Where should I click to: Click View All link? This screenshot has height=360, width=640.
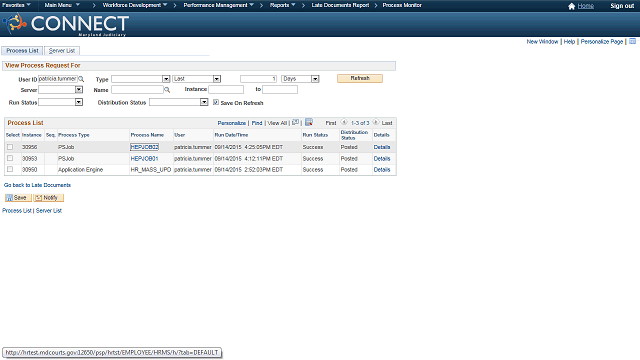pos(277,123)
